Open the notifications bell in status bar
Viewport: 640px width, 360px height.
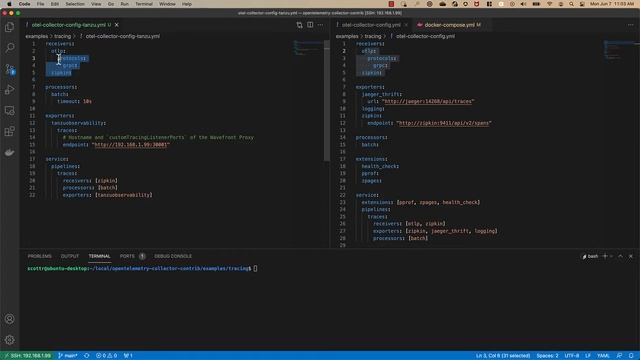coord(631,356)
